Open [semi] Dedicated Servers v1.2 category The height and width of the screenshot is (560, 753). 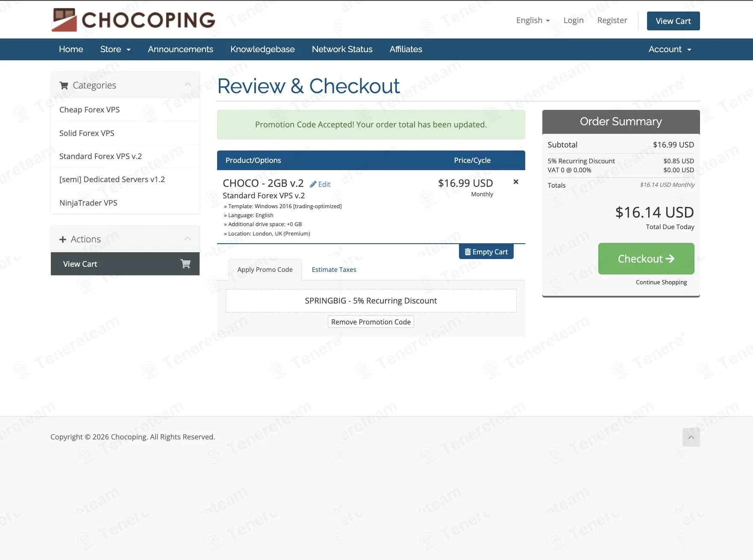pyautogui.click(x=125, y=180)
